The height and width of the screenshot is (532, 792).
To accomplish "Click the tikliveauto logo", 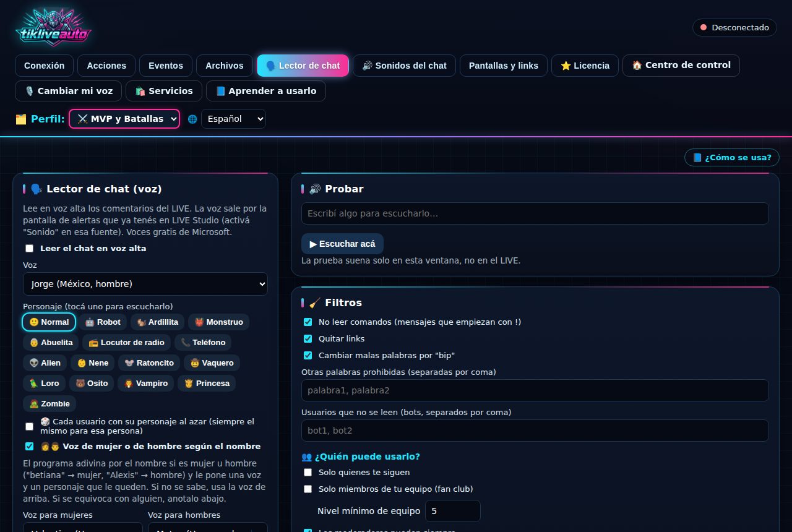I will [x=54, y=28].
